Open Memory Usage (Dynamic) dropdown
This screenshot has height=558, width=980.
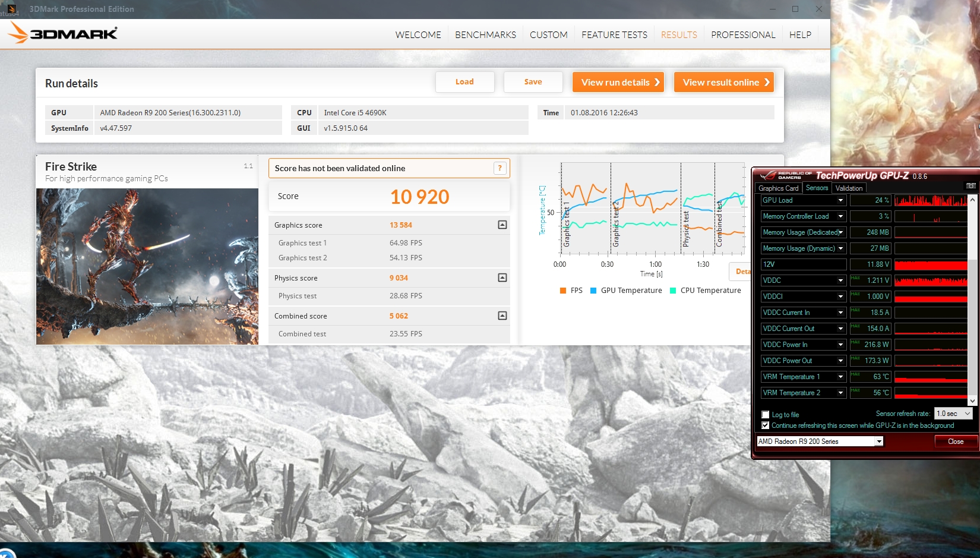pyautogui.click(x=840, y=248)
